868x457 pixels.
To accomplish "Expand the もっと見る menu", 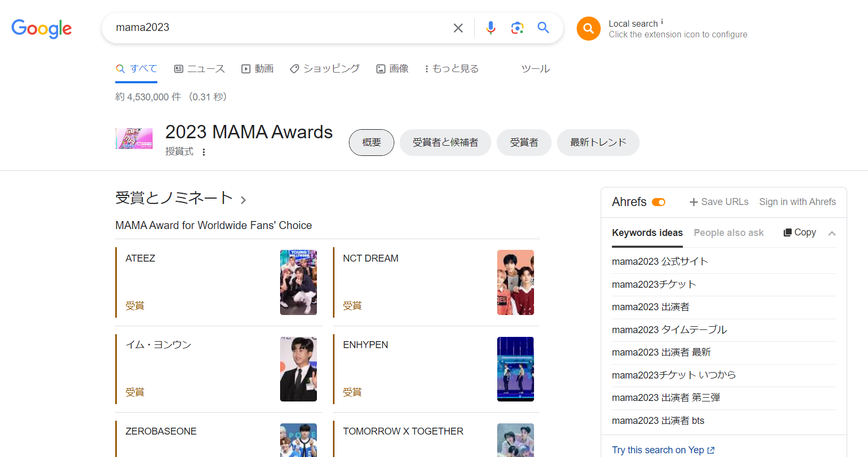I will pos(452,69).
